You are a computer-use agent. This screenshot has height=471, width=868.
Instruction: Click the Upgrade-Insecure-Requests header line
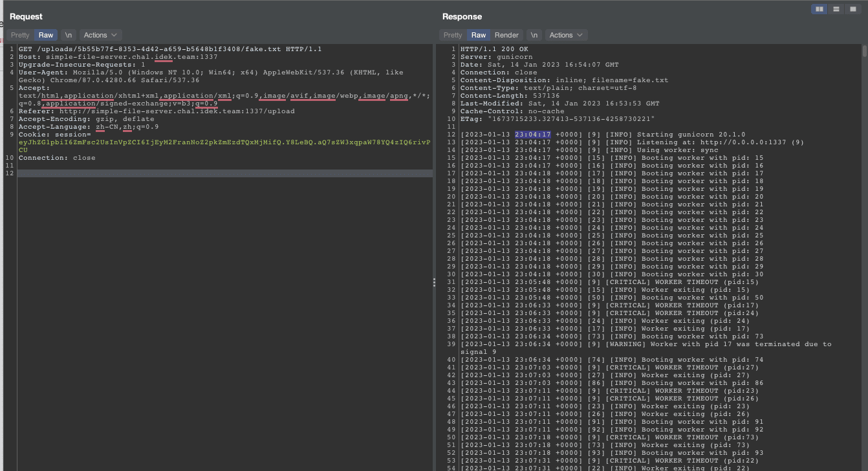82,65
